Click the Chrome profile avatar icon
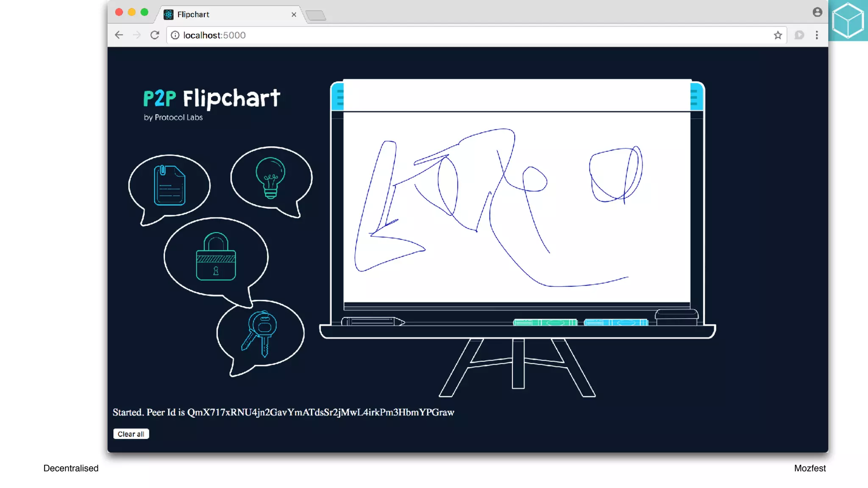This screenshot has height=488, width=868. pyautogui.click(x=817, y=12)
